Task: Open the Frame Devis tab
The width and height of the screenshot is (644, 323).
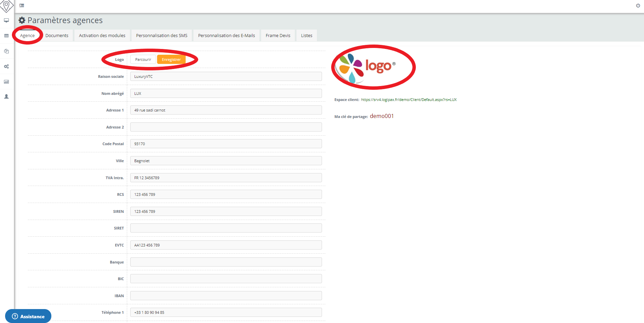Action: (278, 35)
